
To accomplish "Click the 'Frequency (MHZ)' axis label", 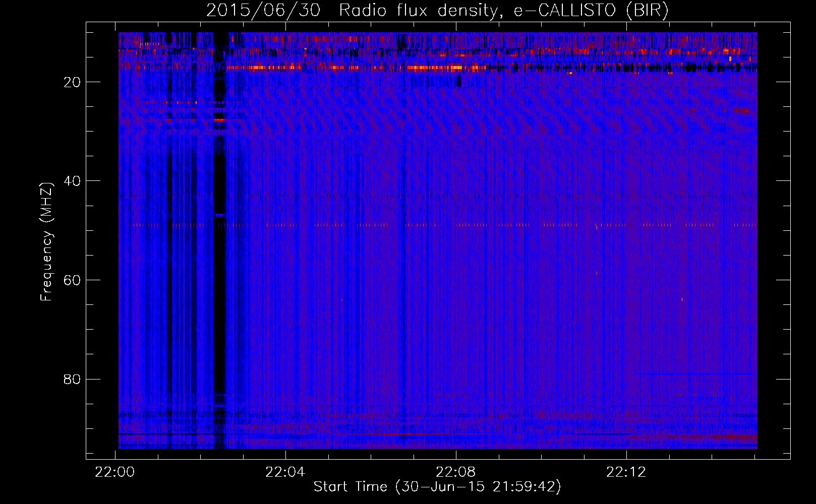I will [x=46, y=242].
